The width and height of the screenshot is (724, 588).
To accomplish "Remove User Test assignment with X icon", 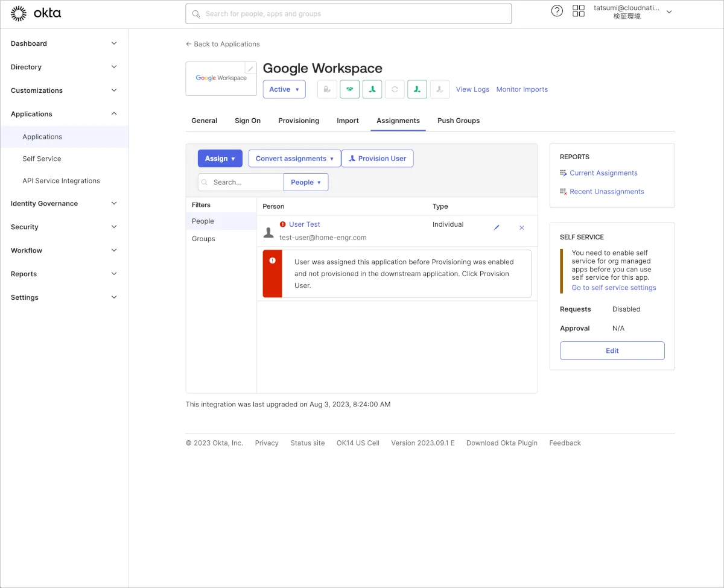I will click(522, 227).
